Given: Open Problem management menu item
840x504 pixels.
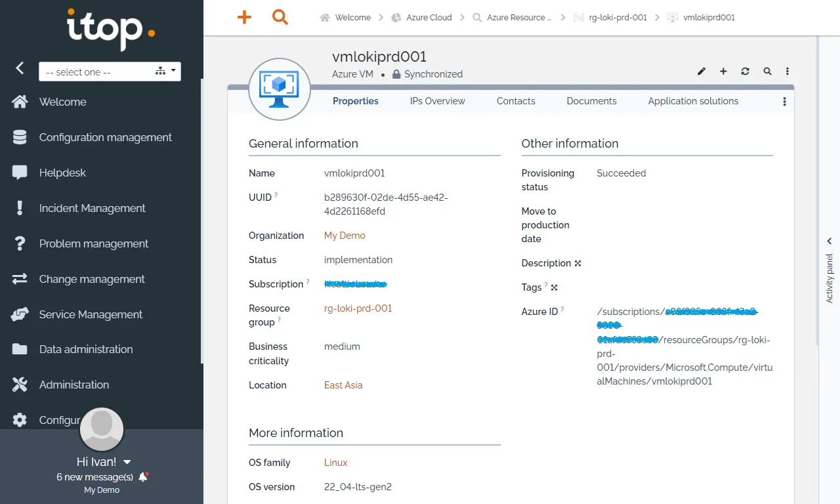Looking at the screenshot, I should tap(94, 243).
